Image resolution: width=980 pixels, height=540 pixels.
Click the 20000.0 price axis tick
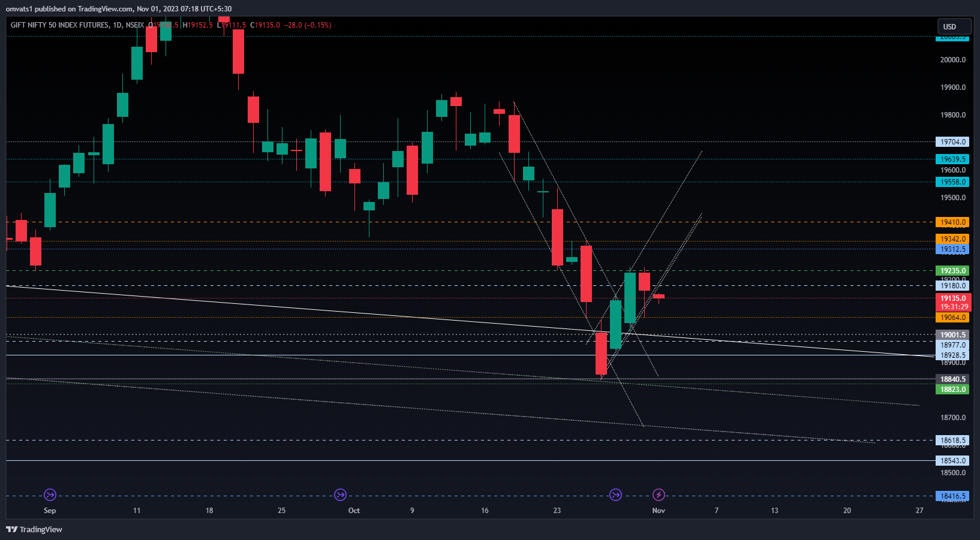(x=953, y=60)
